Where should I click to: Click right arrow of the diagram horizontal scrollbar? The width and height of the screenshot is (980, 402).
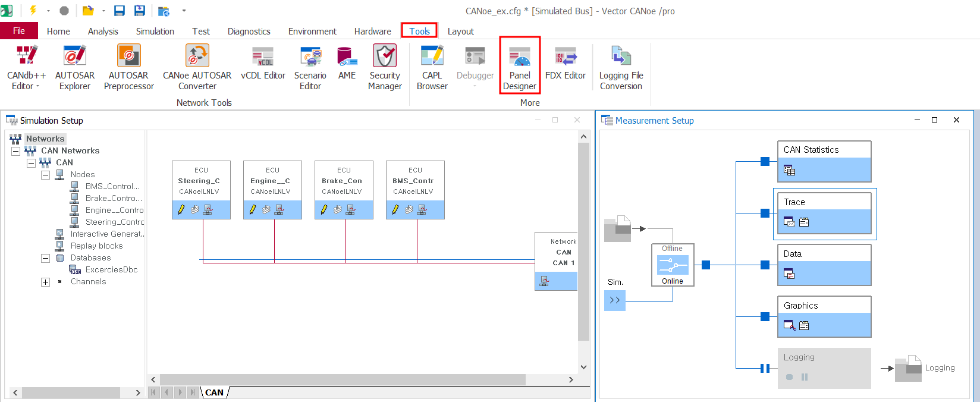pos(571,379)
